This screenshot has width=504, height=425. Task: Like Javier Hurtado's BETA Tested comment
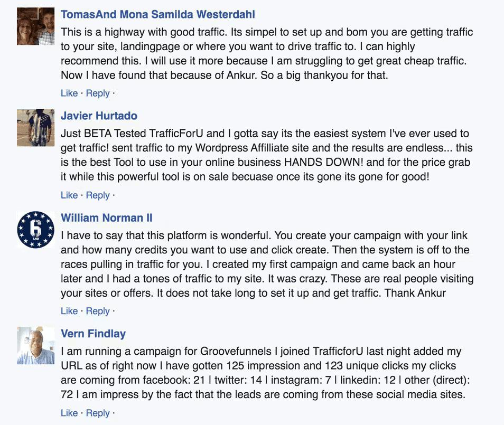click(69, 195)
